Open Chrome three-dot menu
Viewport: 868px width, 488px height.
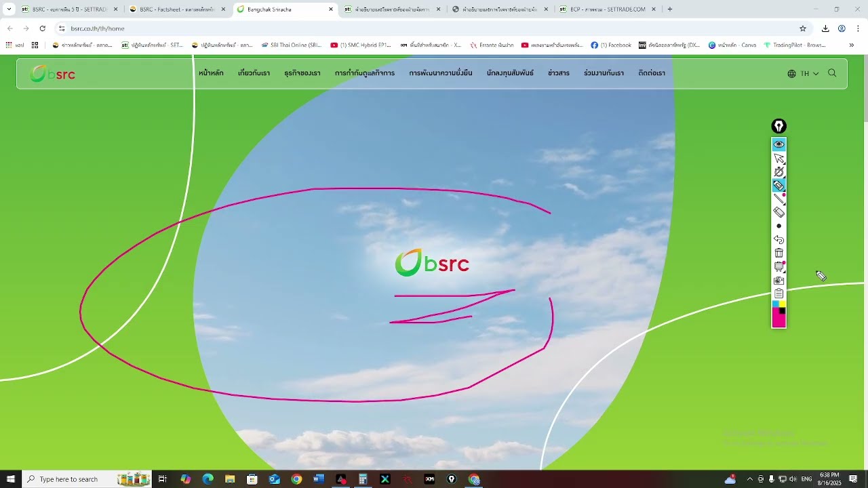click(x=858, y=28)
